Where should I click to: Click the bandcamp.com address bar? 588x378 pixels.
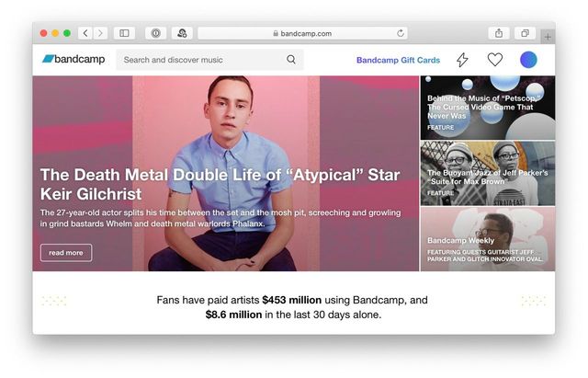(302, 33)
